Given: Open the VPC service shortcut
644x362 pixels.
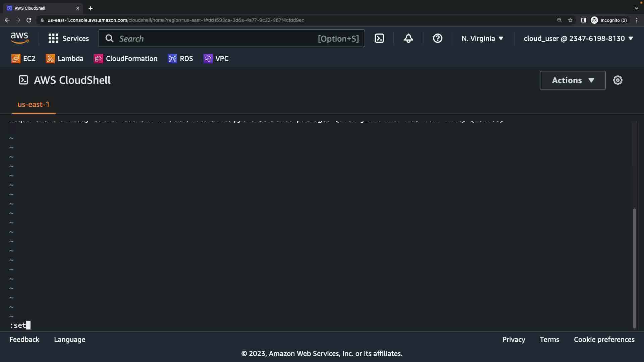Looking at the screenshot, I should 216,59.
